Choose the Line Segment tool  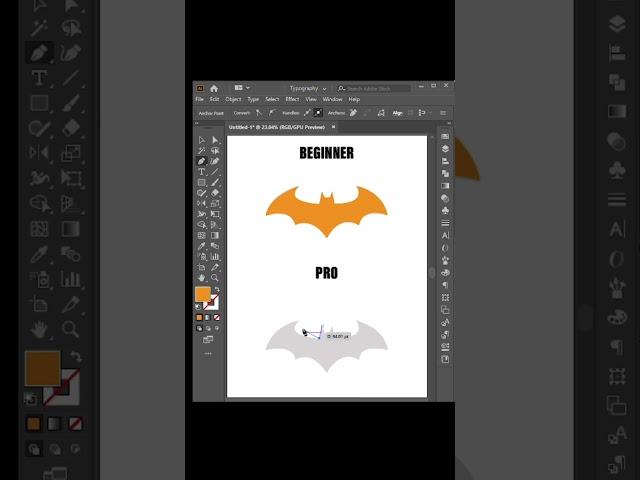(215, 172)
